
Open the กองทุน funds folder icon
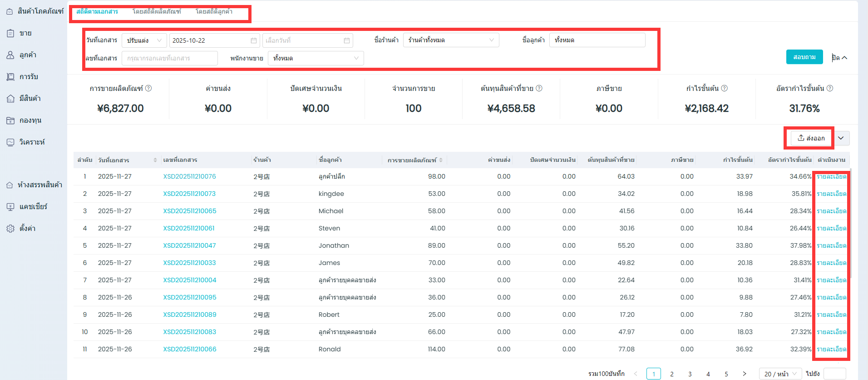[x=10, y=120]
